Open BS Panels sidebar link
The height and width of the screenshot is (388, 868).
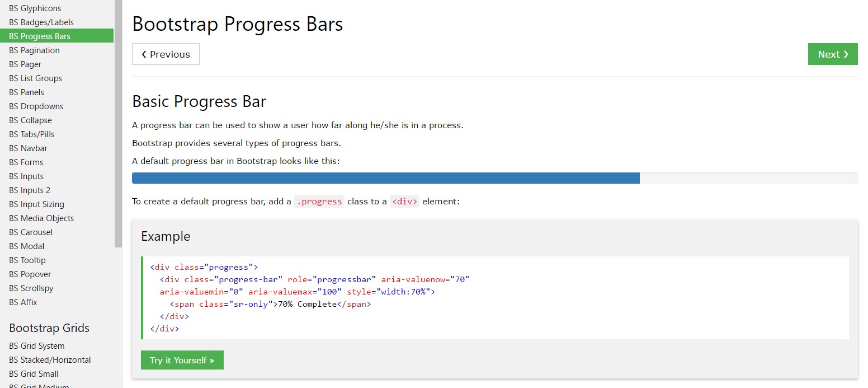pos(26,92)
